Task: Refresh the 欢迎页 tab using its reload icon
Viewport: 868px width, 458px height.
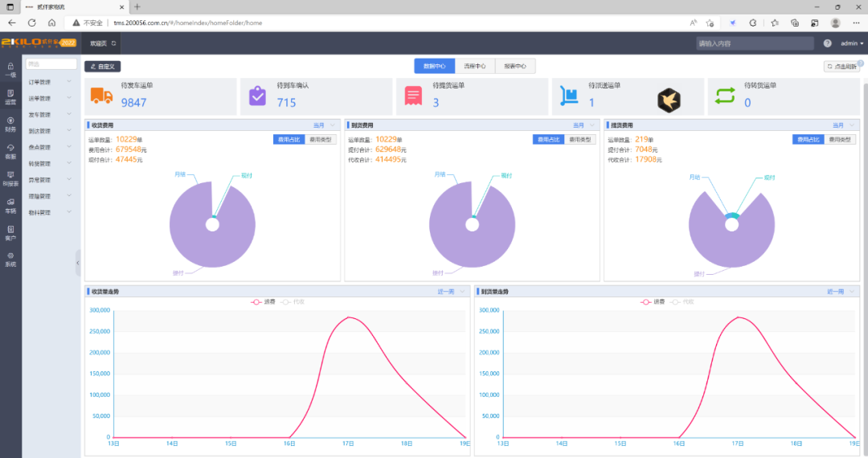Action: pyautogui.click(x=113, y=43)
